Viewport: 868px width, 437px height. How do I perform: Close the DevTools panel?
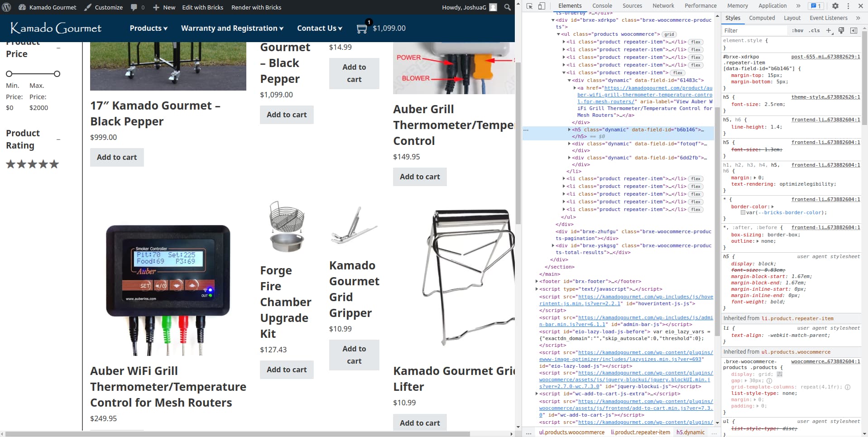pos(861,6)
